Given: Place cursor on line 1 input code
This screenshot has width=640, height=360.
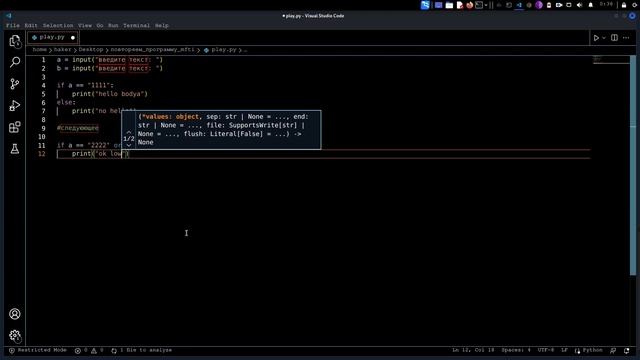Looking at the screenshot, I should [110, 60].
